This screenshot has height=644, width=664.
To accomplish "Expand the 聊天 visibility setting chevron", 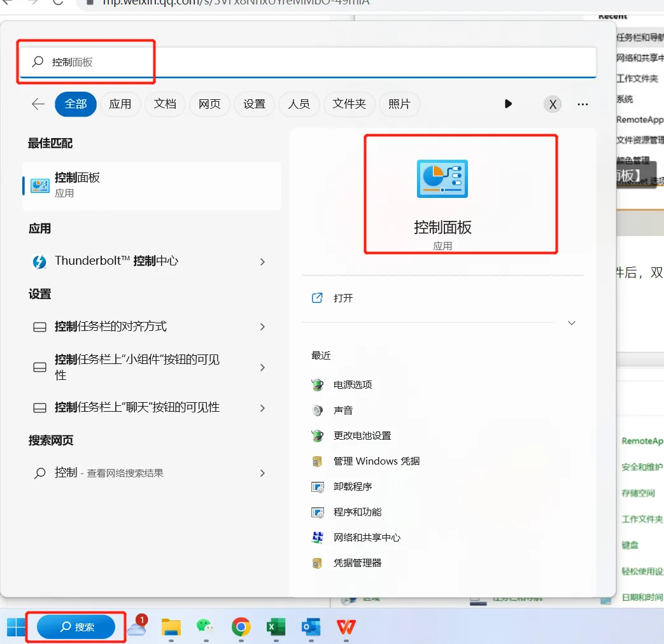I will 262,408.
